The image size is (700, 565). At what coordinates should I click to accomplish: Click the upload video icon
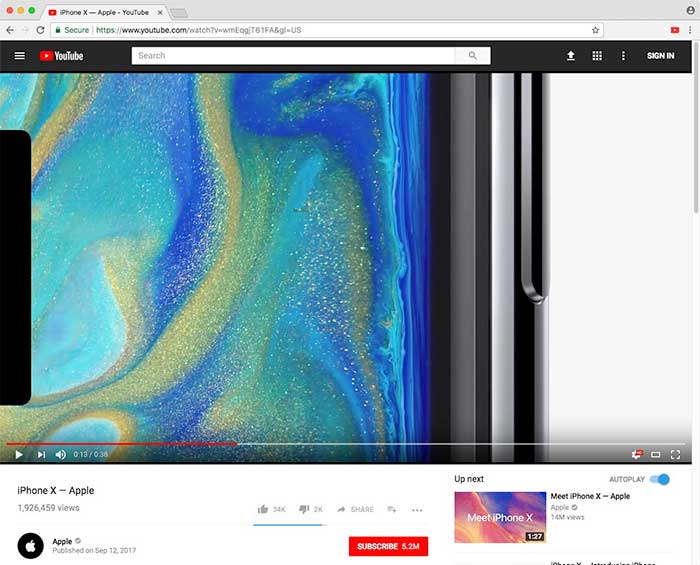click(571, 56)
